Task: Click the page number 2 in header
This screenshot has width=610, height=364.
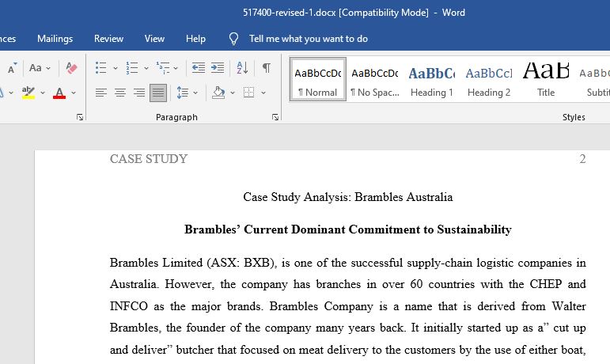Action: coord(582,159)
